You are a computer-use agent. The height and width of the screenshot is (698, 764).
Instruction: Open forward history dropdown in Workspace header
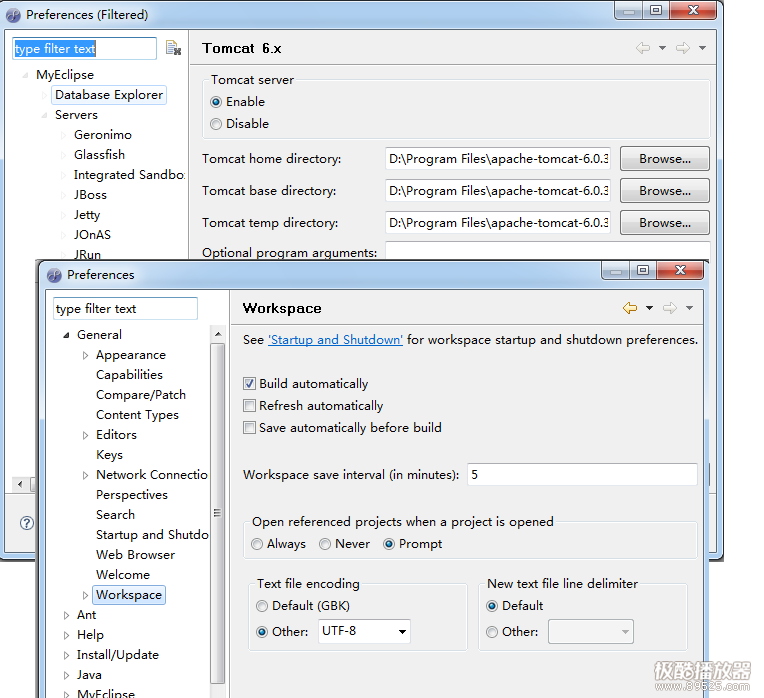click(689, 308)
